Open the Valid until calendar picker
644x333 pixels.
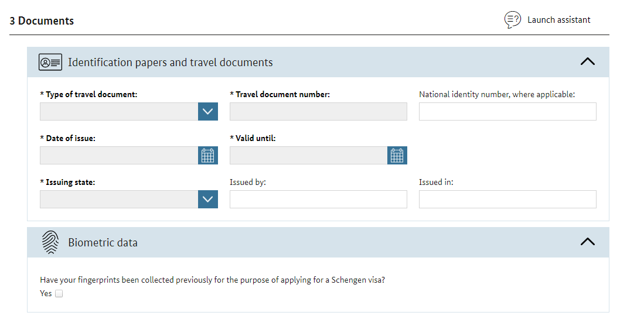click(397, 156)
